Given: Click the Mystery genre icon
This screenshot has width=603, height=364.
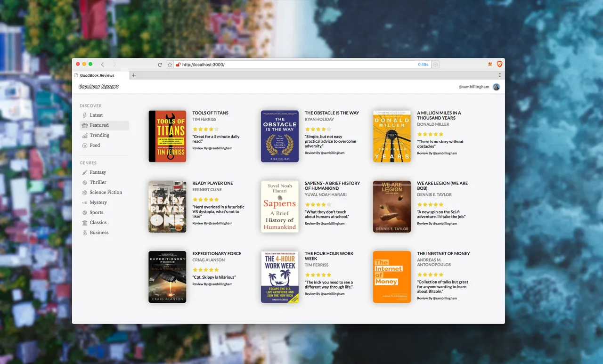Looking at the screenshot, I should 85,202.
